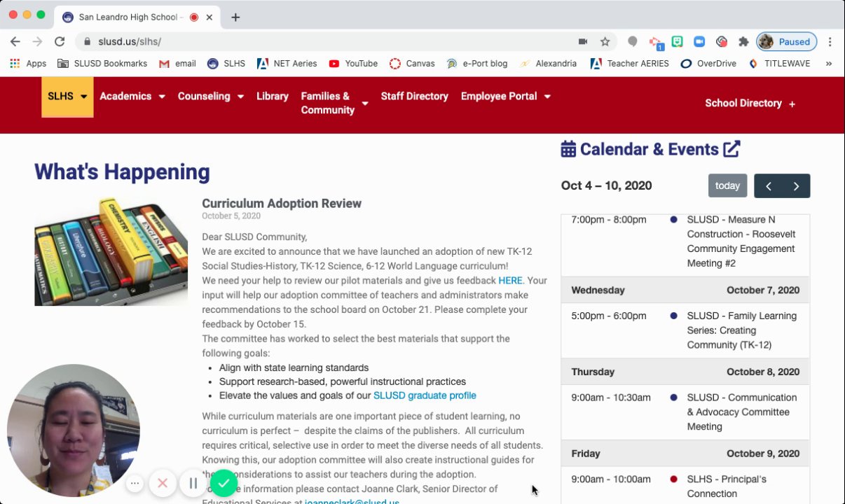This screenshot has height=504, width=845.
Task: Open the Curriculum Adoption Review heading
Action: coord(282,204)
